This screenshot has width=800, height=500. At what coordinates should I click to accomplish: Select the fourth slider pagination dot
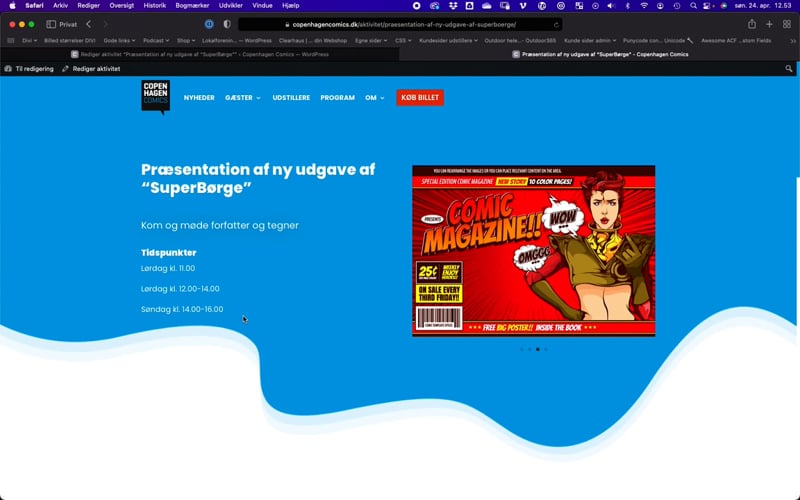click(546, 349)
